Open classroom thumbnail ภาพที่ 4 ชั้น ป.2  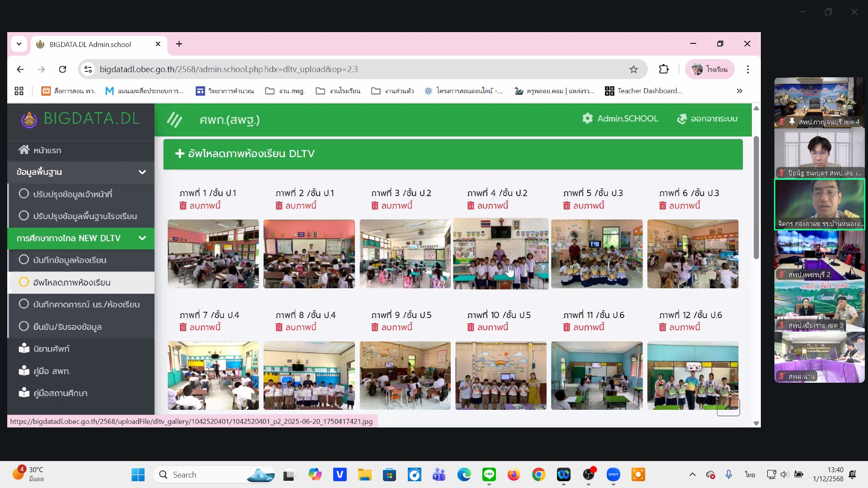coord(500,254)
